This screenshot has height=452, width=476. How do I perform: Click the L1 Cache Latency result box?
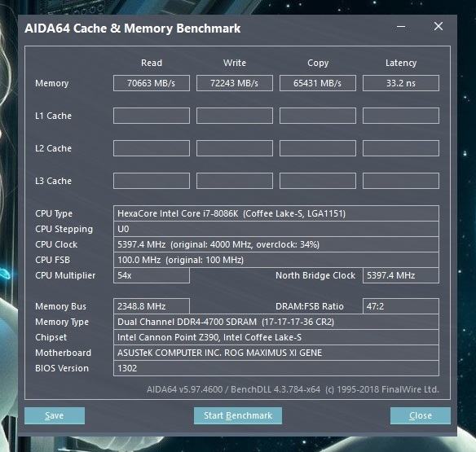[x=401, y=116]
